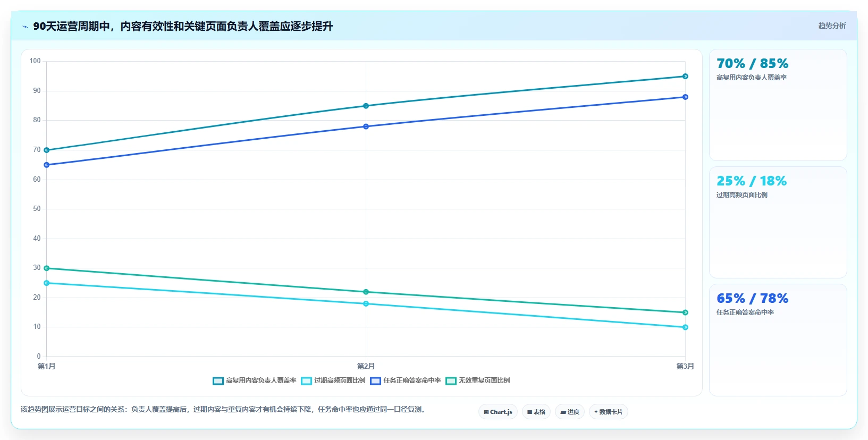Click the 数据卡片 chip

[609, 412]
